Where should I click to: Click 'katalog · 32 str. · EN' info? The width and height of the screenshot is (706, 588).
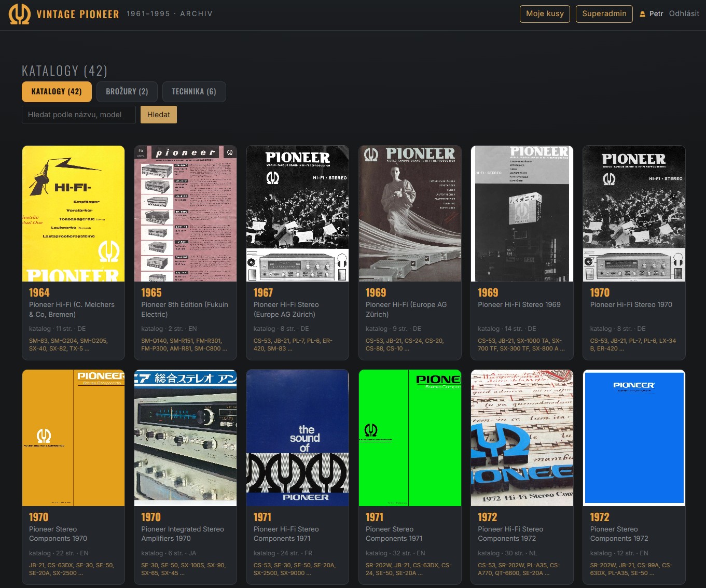pyautogui.click(x=395, y=553)
